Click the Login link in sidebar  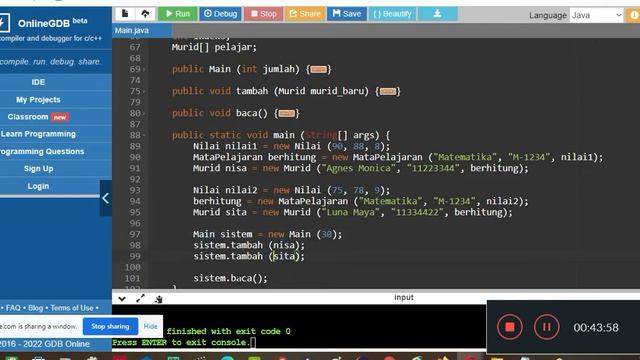point(38,186)
